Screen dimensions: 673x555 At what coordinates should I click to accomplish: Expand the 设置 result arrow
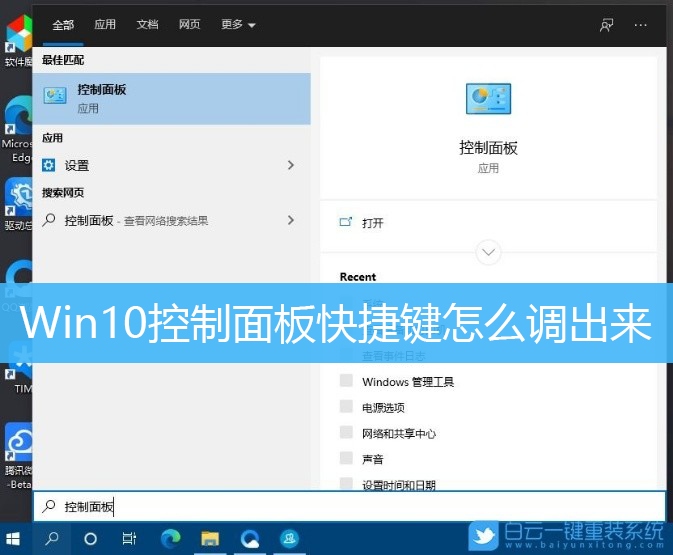pyautogui.click(x=290, y=165)
